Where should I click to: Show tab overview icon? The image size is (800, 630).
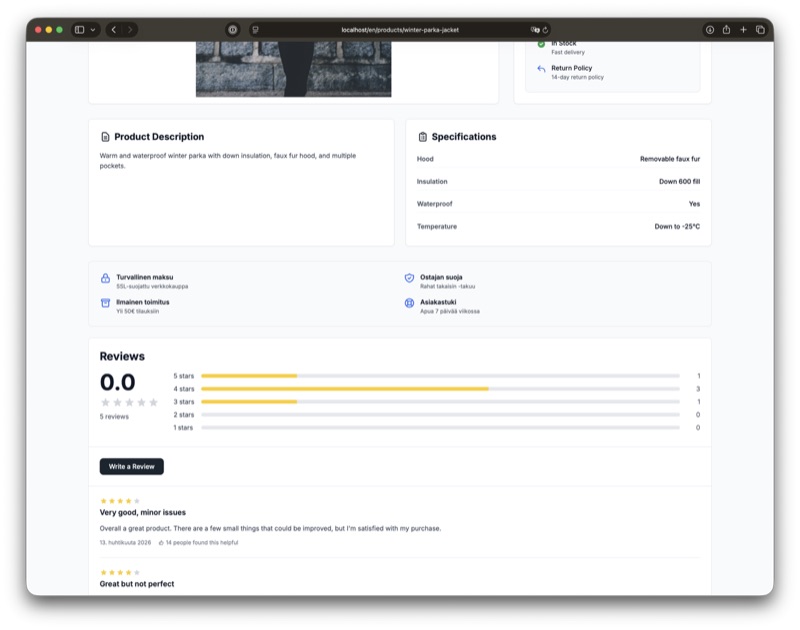coord(760,30)
